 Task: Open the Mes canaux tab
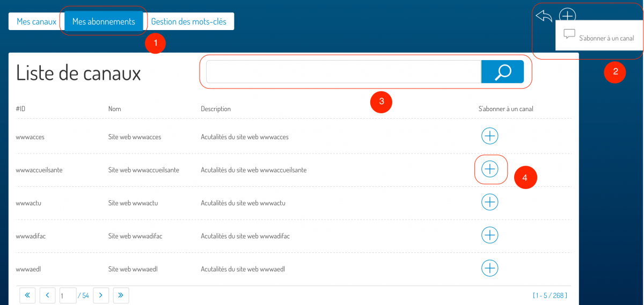[36, 22]
